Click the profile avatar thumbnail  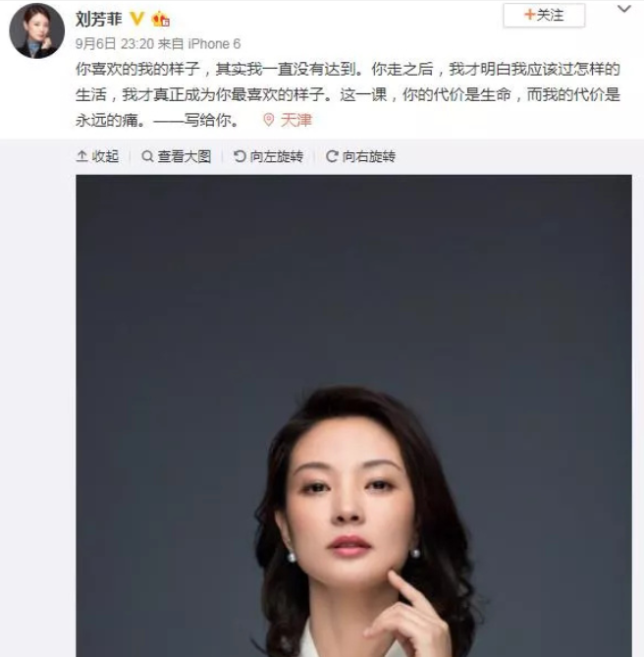(37, 31)
